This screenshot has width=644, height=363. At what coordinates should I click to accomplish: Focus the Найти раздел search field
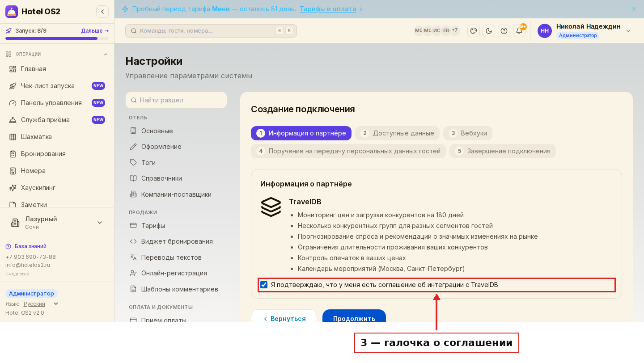[176, 100]
